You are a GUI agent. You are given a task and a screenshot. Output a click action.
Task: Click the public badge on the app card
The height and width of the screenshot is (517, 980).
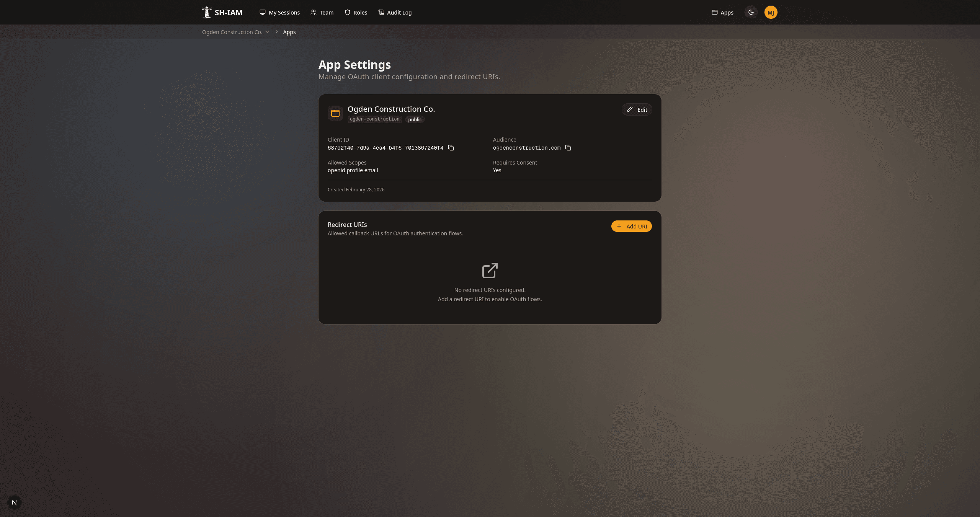pos(415,119)
